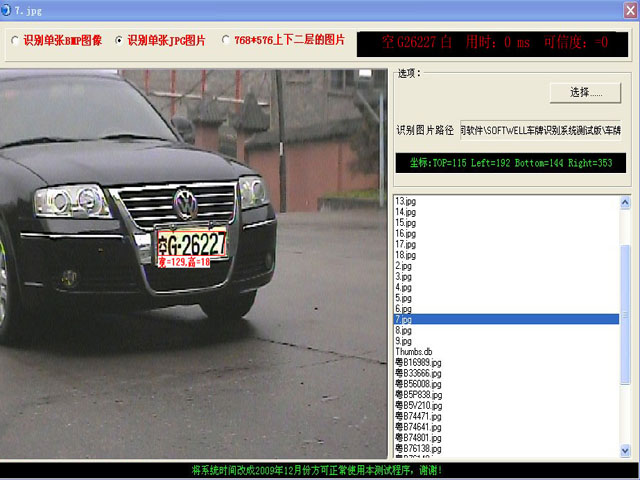
Task: Click the application icon in the title bar
Action: click(x=8, y=9)
